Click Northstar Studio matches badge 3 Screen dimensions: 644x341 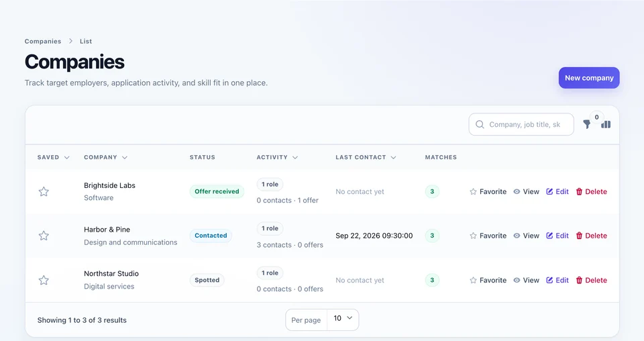coord(432,280)
